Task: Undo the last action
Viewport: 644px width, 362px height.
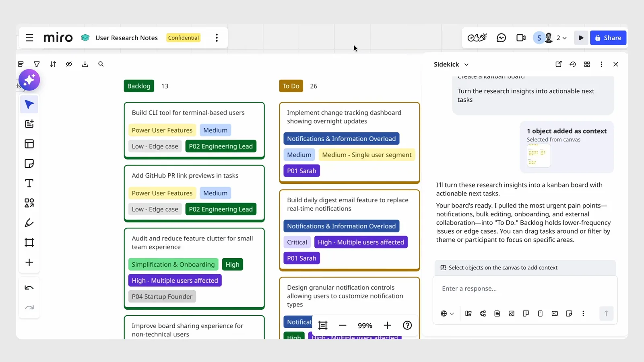Action: pos(29,288)
